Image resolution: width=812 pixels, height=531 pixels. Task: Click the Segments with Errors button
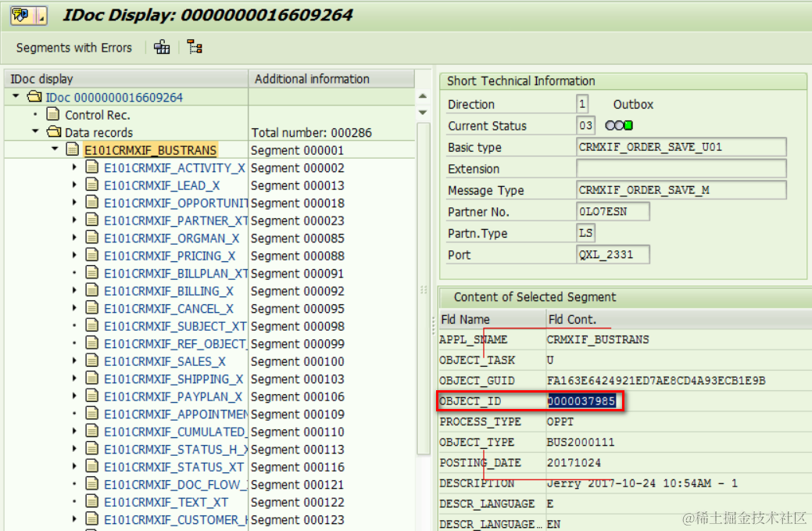pyautogui.click(x=74, y=48)
